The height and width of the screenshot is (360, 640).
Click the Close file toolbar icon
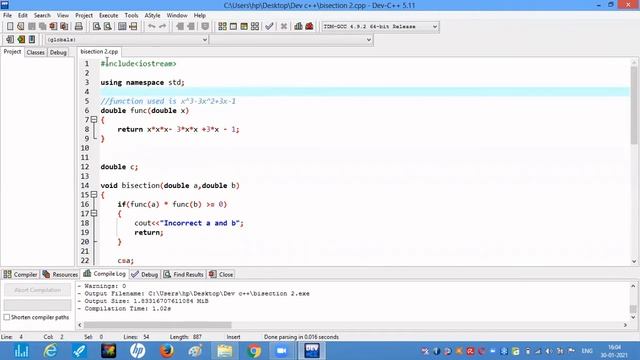pos(53,27)
